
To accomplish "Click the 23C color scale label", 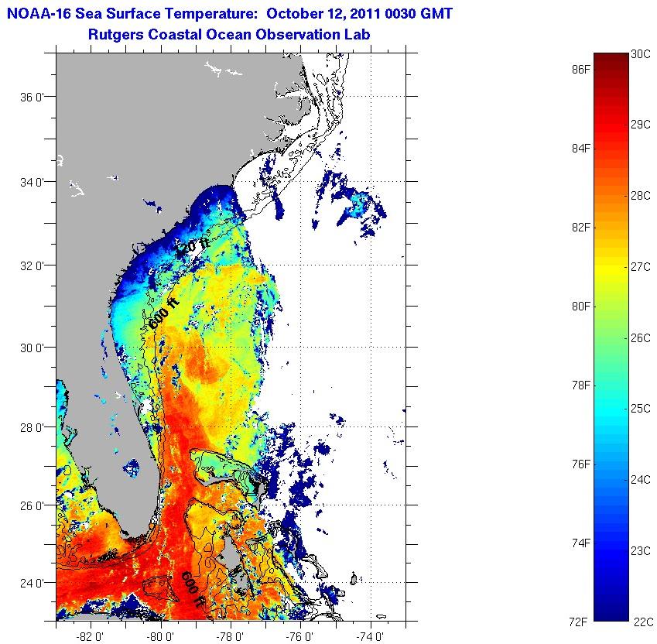I will (641, 550).
